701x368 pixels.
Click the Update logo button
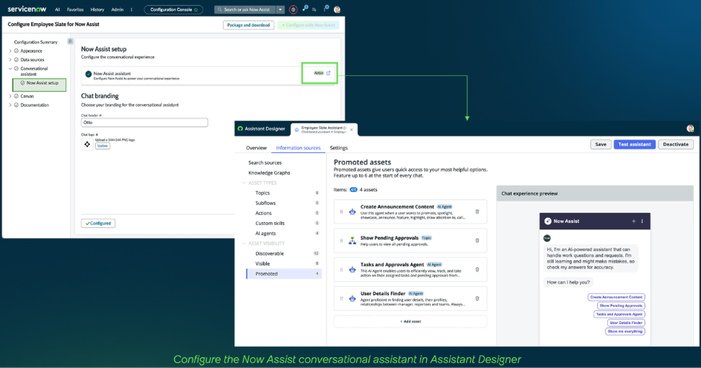coord(102,146)
